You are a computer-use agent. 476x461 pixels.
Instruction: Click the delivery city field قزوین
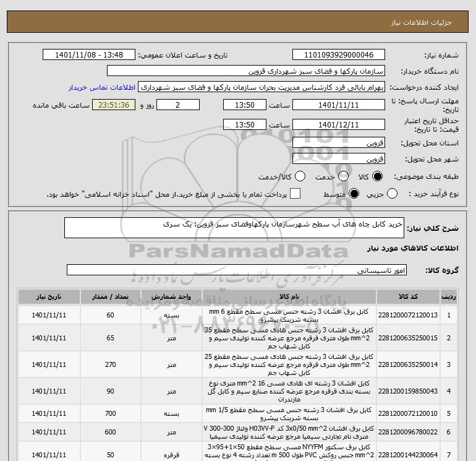tap(339, 159)
